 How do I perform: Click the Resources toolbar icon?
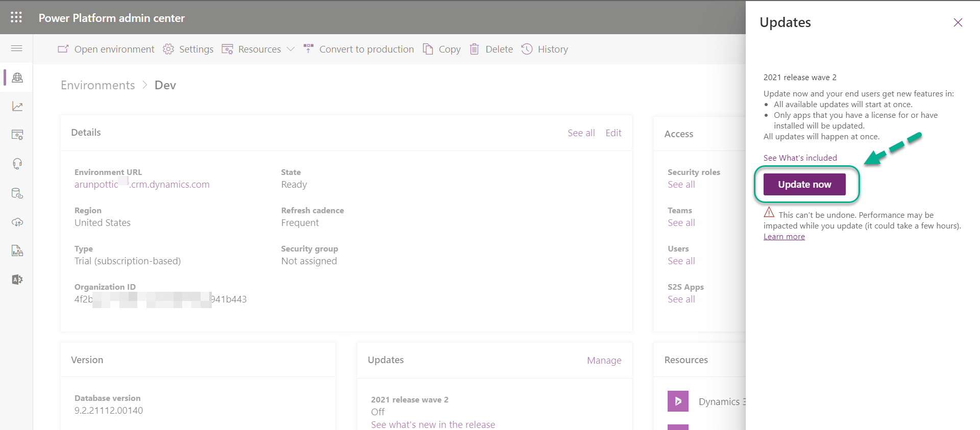coord(227,49)
